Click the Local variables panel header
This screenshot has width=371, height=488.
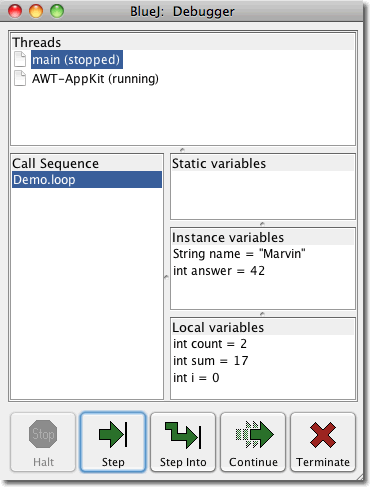point(262,327)
